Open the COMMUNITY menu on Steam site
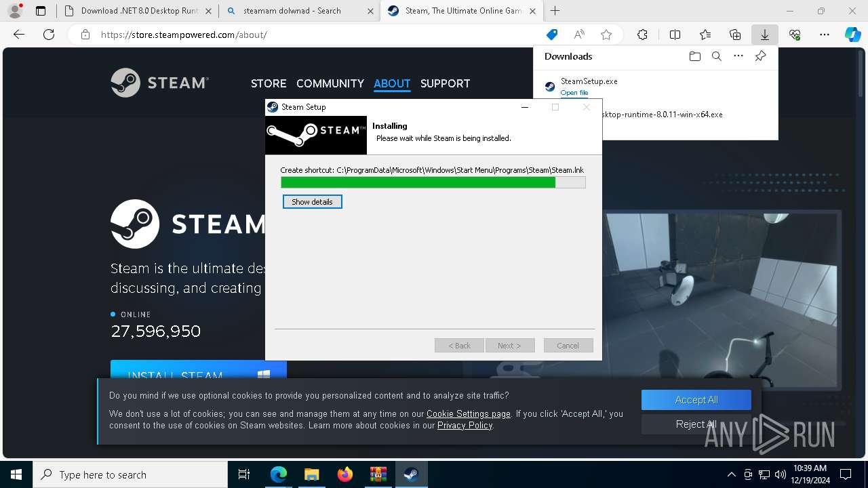 coord(330,83)
